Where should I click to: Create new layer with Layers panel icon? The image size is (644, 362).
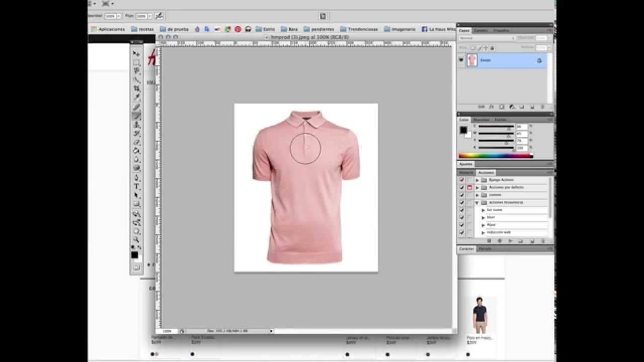pyautogui.click(x=532, y=107)
